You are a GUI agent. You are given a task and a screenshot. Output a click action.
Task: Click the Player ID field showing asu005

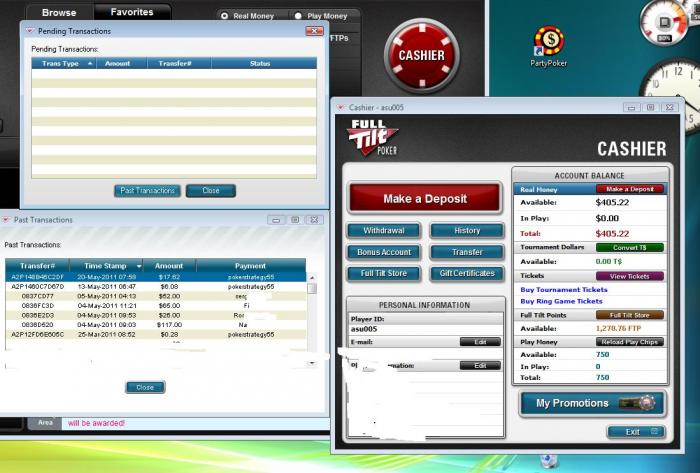coord(425,329)
